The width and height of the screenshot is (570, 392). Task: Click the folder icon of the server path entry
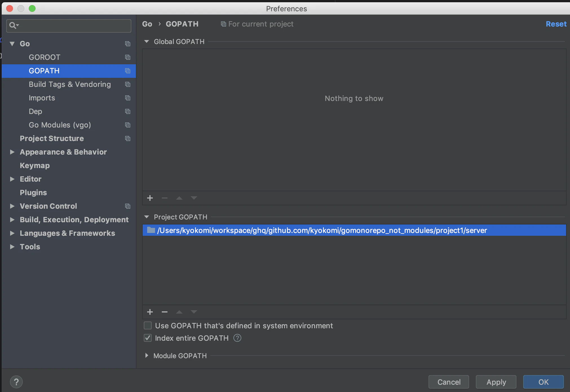click(x=151, y=230)
